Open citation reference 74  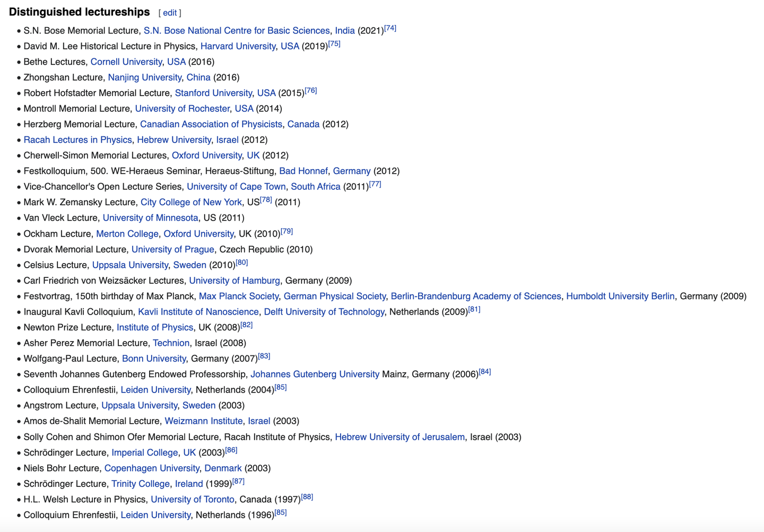tap(390, 28)
